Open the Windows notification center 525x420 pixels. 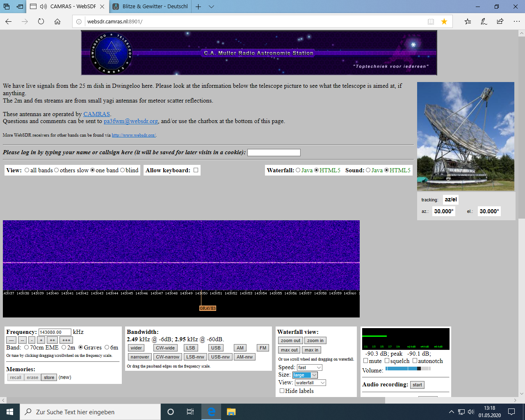511,412
